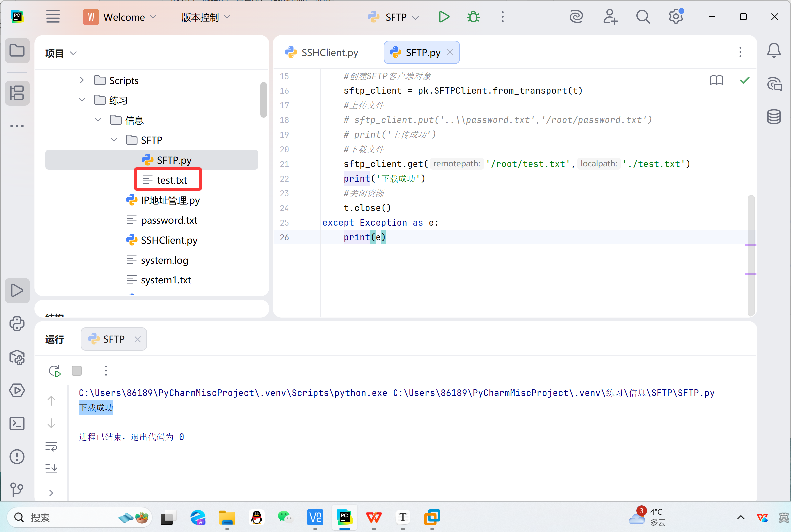Start debugging with the bug icon
The width and height of the screenshot is (791, 532).
(x=473, y=17)
